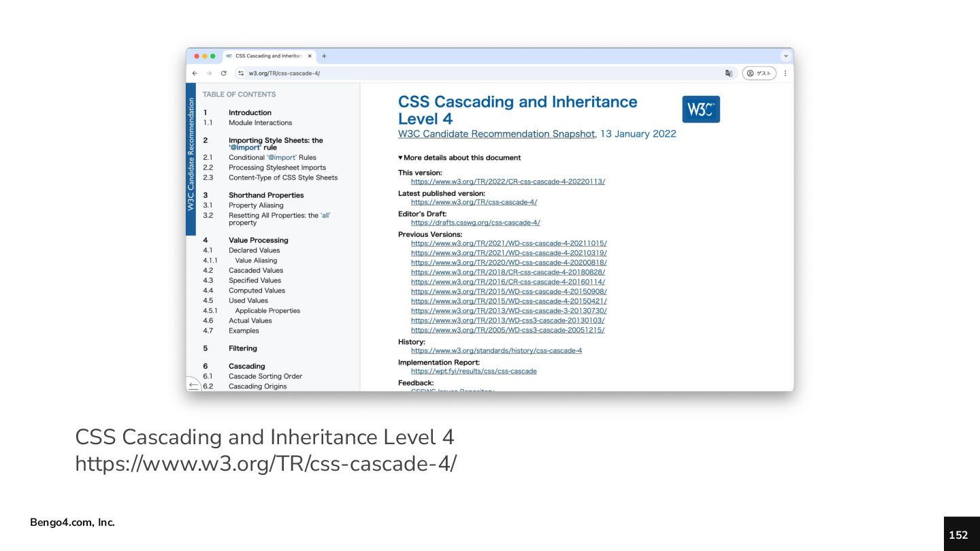Screen dimensions: 980x551
Task: Jump to 4.1.1 Value Aliasing
Action: click(x=256, y=261)
